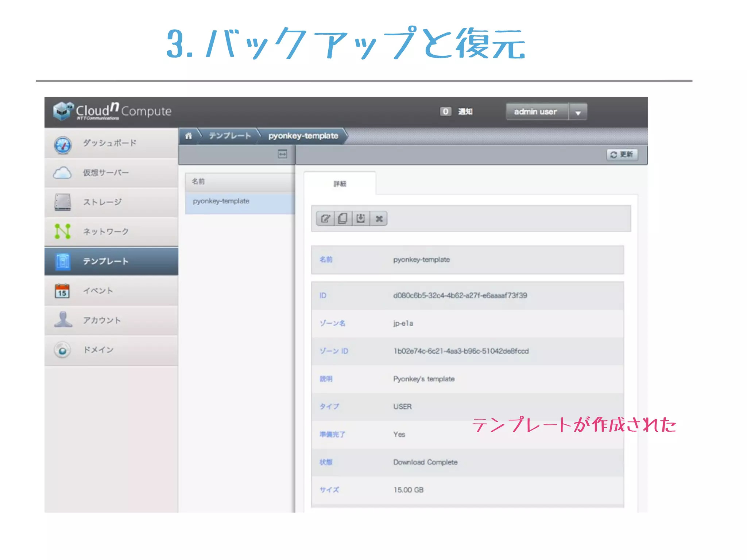Go to テンプレート breadcrumb
747x560 pixels.
[230, 136]
